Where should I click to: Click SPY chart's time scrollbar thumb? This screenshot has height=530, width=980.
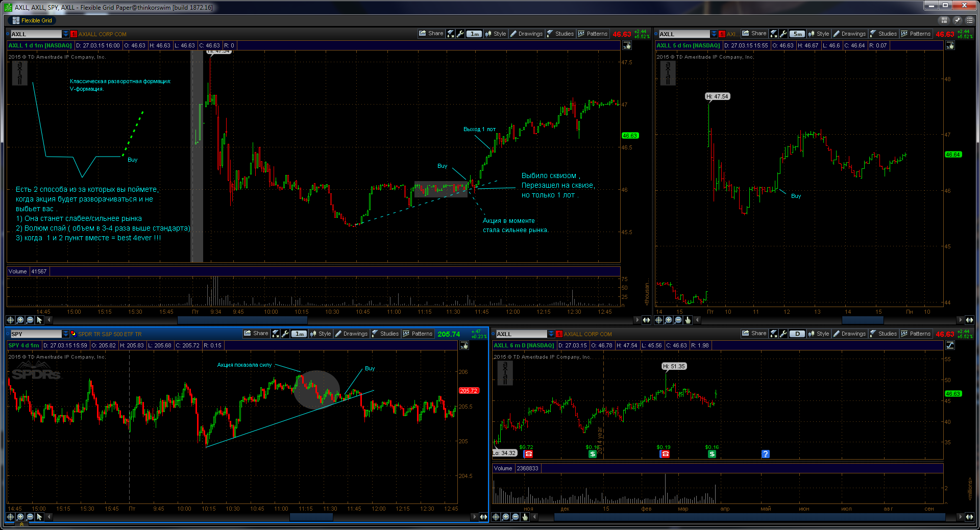(x=311, y=517)
